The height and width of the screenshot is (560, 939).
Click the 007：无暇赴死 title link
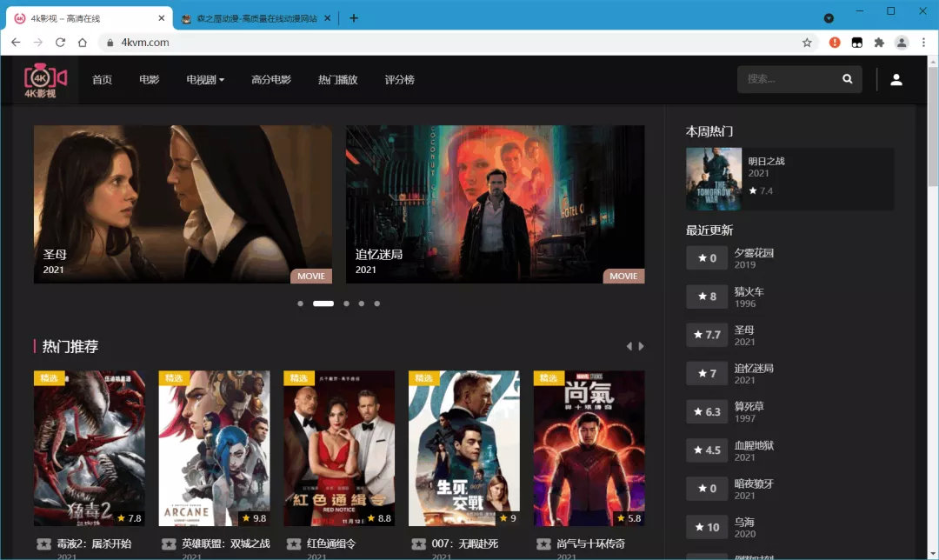464,543
